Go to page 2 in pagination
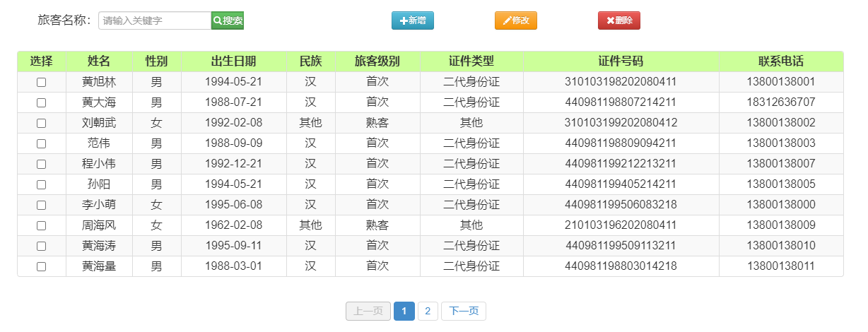Image resolution: width=868 pixels, height=332 pixels. click(x=428, y=311)
